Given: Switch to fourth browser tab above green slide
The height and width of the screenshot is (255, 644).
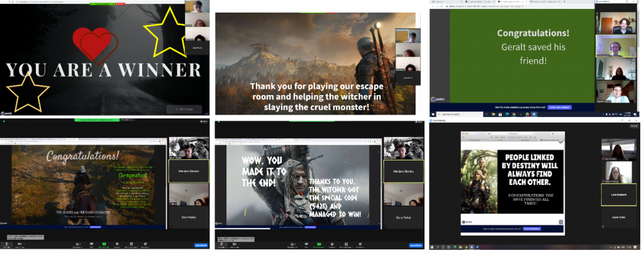Looking at the screenshot, I should point(544,2).
